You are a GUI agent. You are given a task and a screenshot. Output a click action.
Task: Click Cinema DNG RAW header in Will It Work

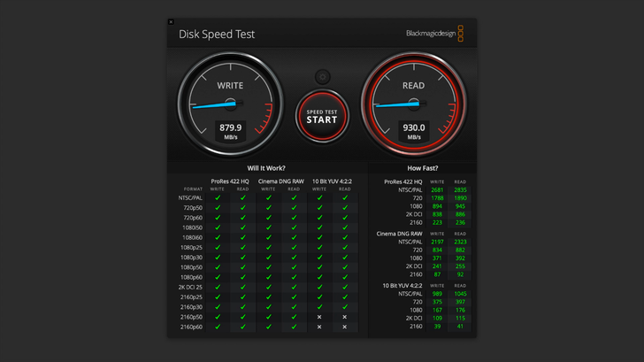[281, 181]
